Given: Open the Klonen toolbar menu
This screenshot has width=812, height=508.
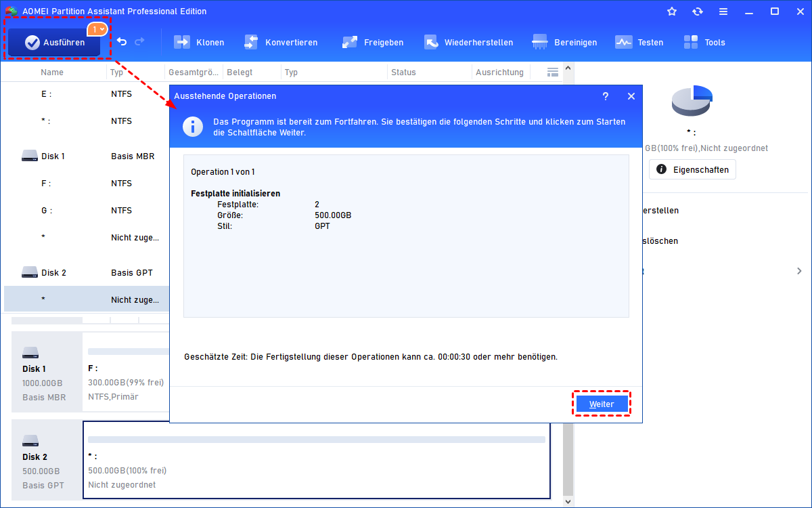Looking at the screenshot, I should pos(199,42).
